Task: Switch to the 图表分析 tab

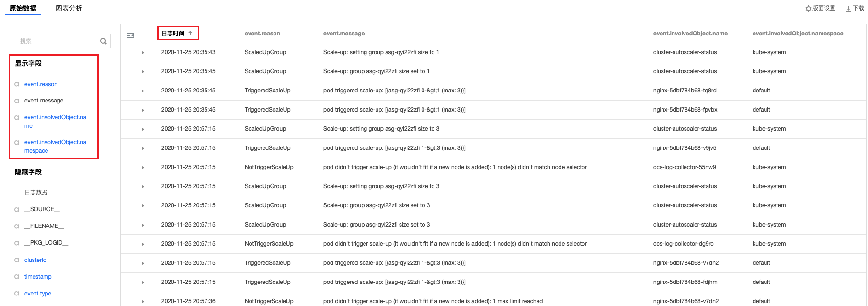Action: [x=69, y=8]
